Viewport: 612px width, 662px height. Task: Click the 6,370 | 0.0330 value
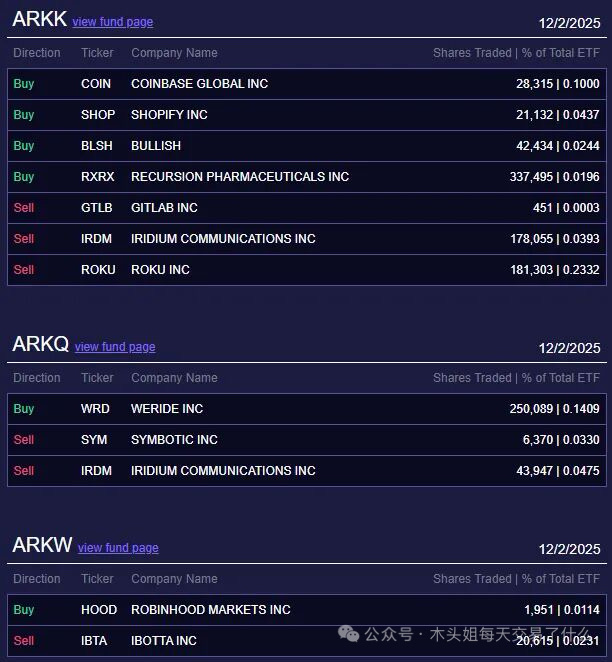tap(561, 440)
